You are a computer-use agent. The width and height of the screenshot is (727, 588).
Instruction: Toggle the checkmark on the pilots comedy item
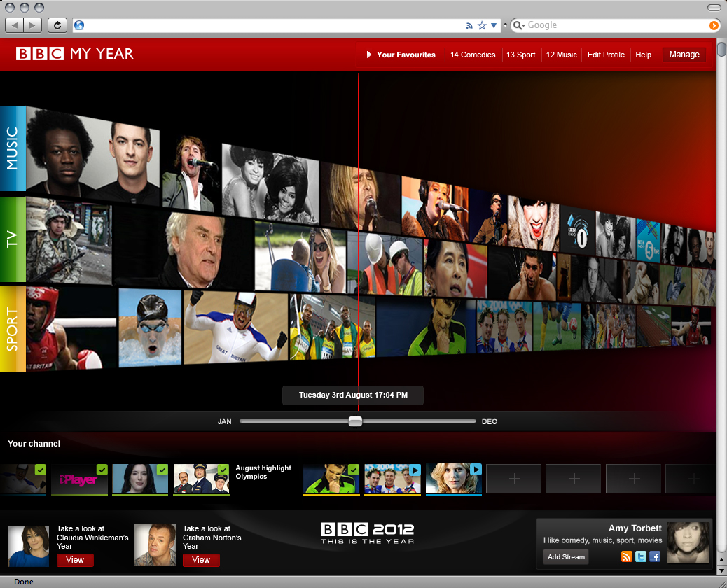[223, 470]
